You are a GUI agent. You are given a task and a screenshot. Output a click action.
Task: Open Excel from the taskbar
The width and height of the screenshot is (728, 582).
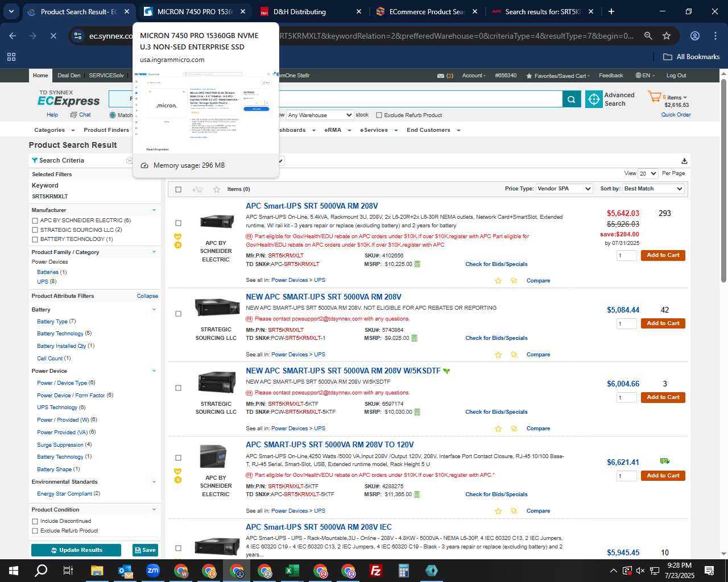tap(292, 571)
